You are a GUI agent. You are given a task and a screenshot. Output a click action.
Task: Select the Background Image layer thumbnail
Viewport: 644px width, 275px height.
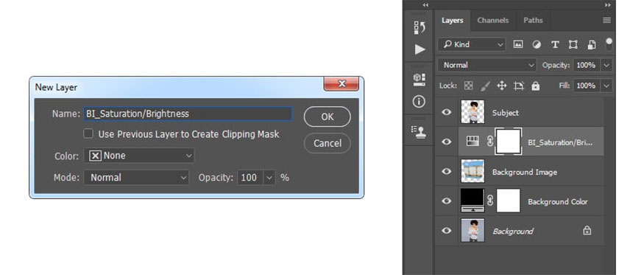473,171
